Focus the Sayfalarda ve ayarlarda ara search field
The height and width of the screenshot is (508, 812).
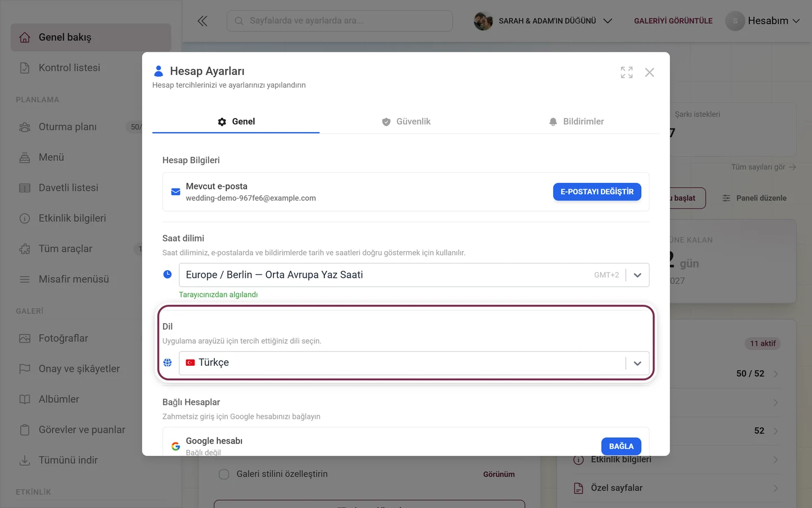pos(339,21)
